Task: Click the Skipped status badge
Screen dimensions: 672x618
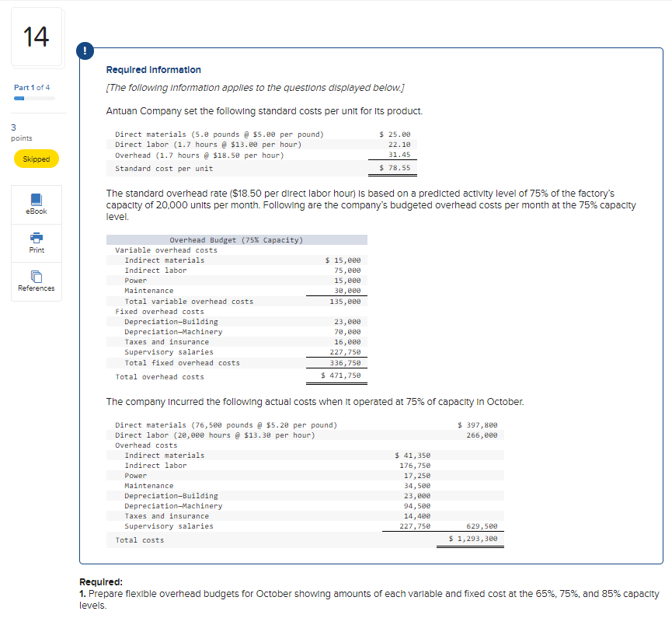Action: [x=37, y=159]
